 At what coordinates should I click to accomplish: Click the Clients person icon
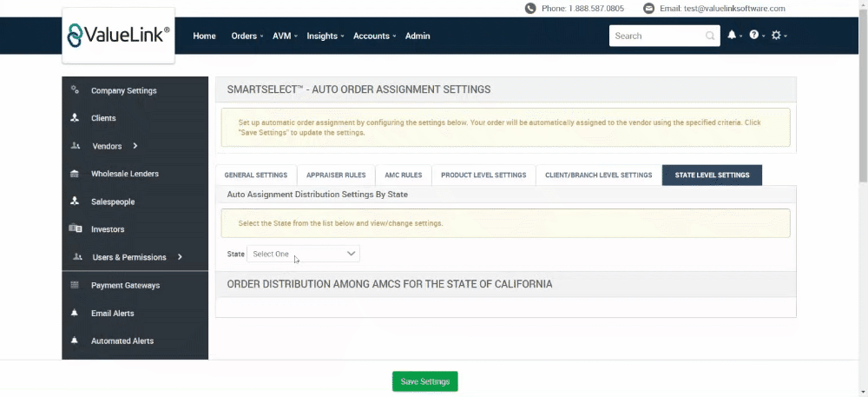[76, 118]
